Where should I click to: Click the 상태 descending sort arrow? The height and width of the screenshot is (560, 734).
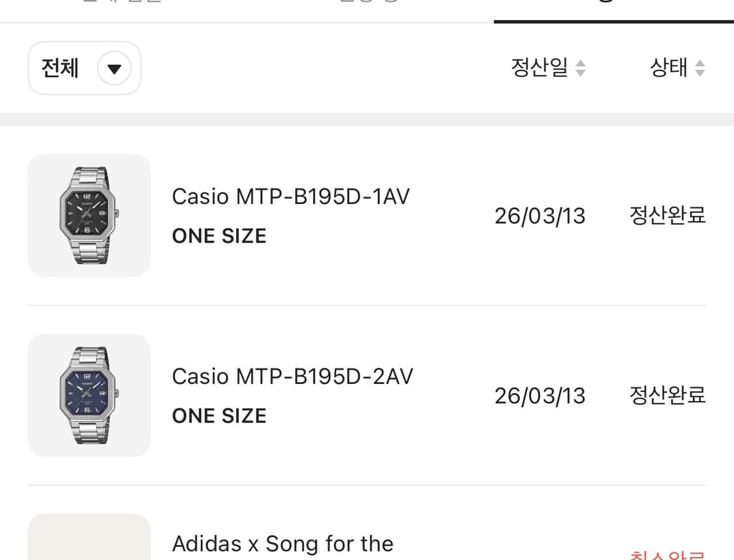[699, 72]
